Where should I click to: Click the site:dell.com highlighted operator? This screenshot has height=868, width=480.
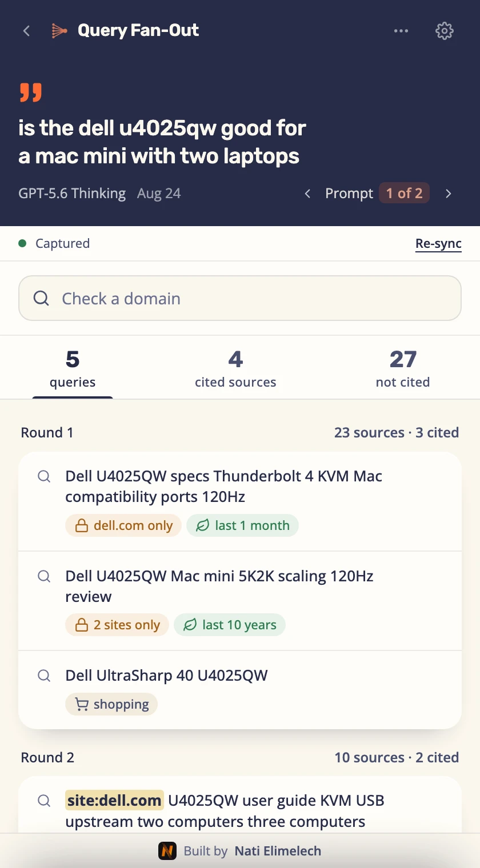114,801
